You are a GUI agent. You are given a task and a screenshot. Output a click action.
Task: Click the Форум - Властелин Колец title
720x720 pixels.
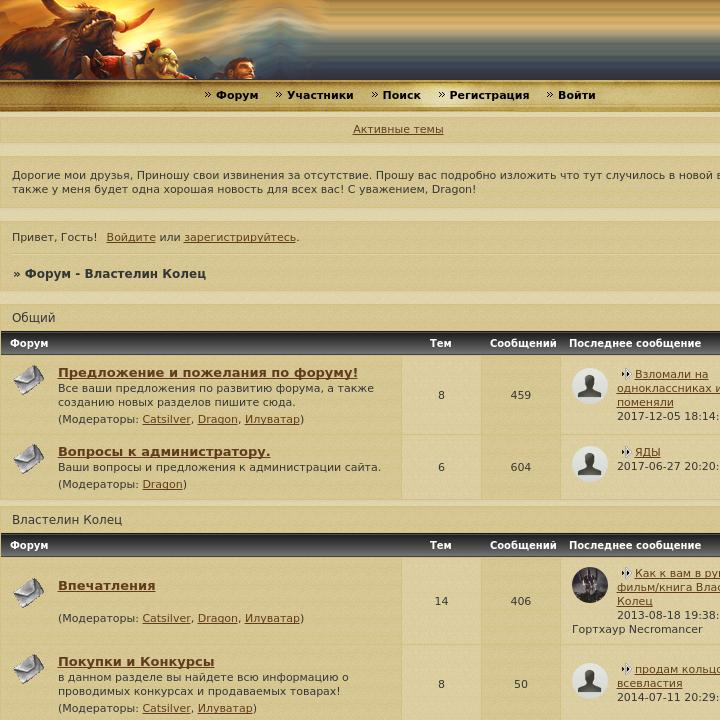(x=115, y=274)
